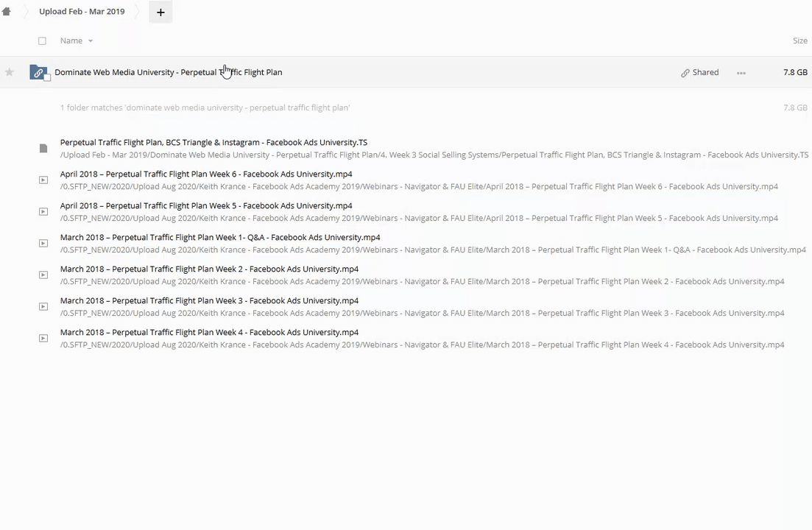
Task: Sort by the Name column arrow
Action: tap(91, 41)
